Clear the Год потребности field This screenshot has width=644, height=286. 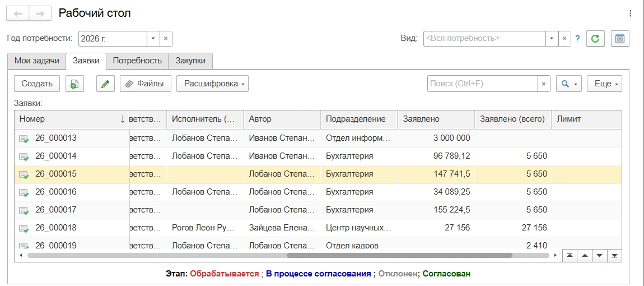coord(166,39)
